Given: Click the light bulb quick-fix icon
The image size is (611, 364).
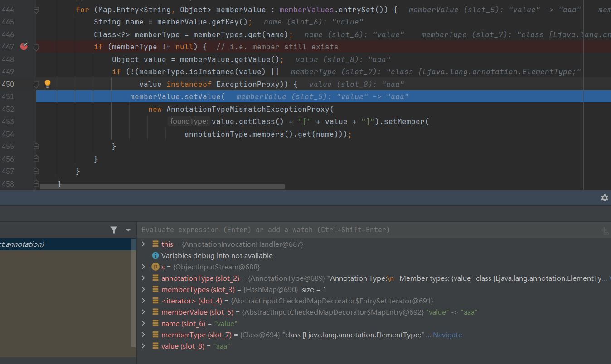Looking at the screenshot, I should pyautogui.click(x=48, y=84).
